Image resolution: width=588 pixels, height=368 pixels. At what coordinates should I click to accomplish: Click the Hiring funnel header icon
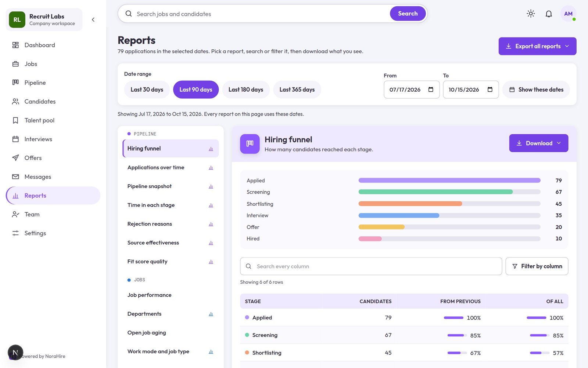tap(250, 144)
